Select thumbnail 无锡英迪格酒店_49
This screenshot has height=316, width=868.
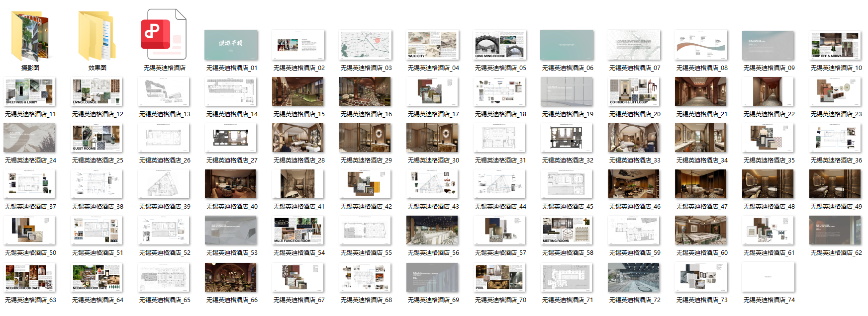[836, 184]
